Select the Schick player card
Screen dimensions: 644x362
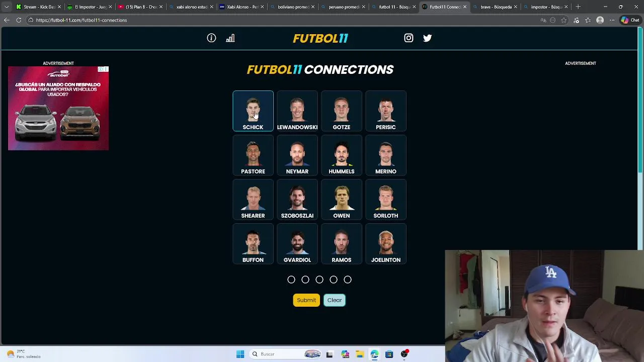tap(253, 111)
